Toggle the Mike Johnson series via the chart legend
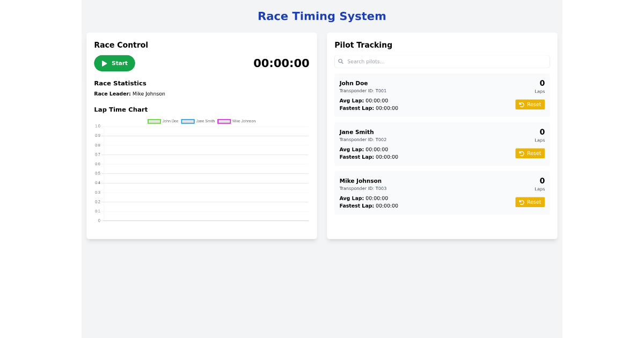The height and width of the screenshot is (338, 644). click(235, 121)
